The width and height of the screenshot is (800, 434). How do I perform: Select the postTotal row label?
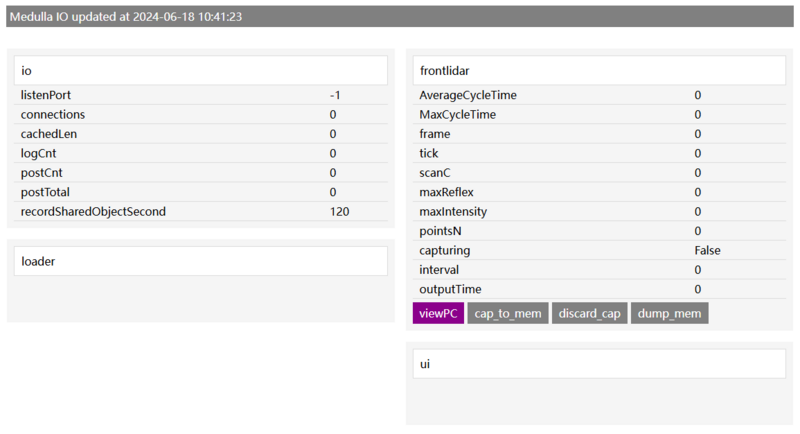(x=45, y=192)
